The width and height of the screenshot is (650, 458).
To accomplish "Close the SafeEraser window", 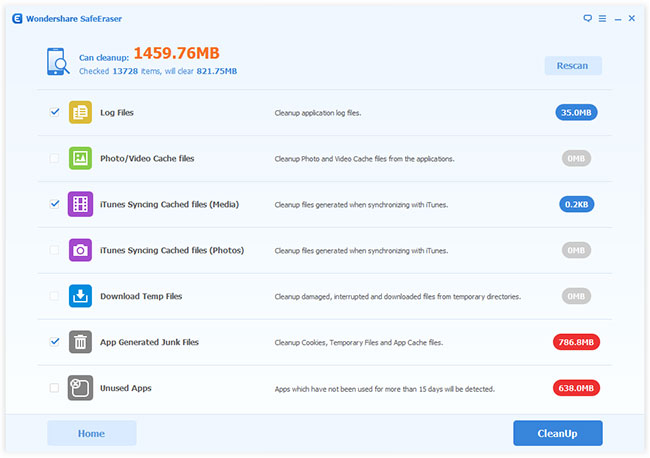I will (632, 18).
